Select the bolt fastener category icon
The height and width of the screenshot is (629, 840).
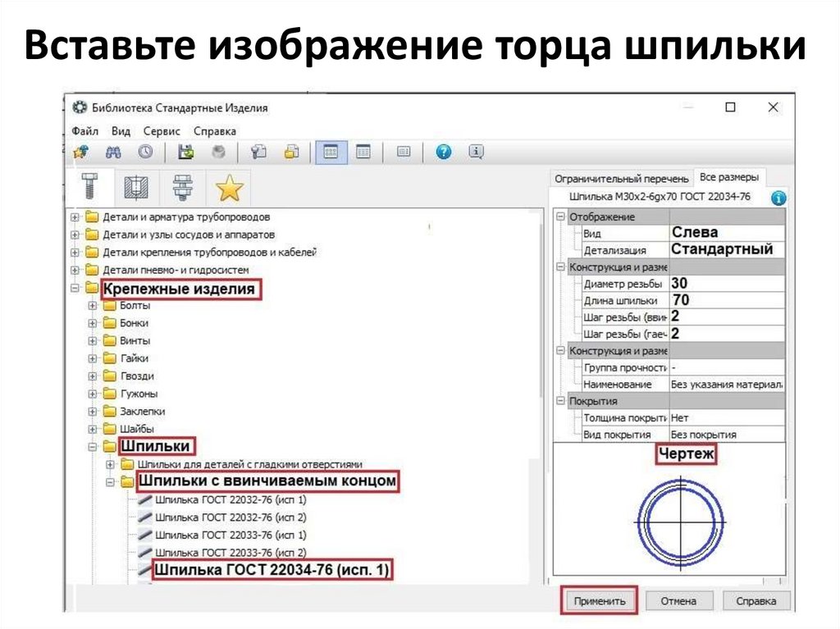tap(90, 188)
